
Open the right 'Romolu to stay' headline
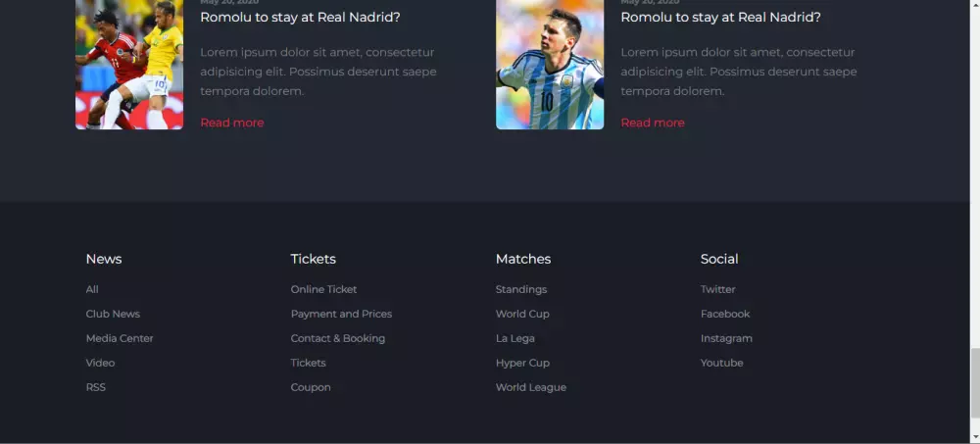click(720, 18)
